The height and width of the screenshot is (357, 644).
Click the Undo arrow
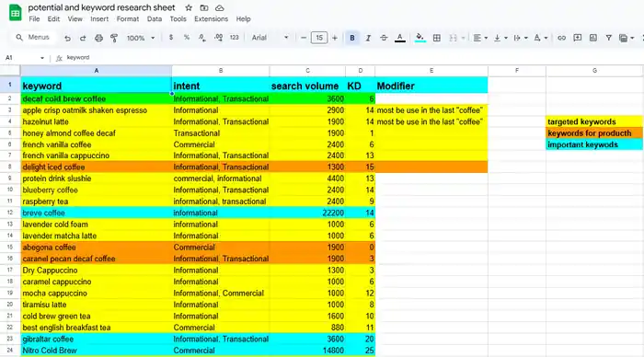pyautogui.click(x=67, y=38)
